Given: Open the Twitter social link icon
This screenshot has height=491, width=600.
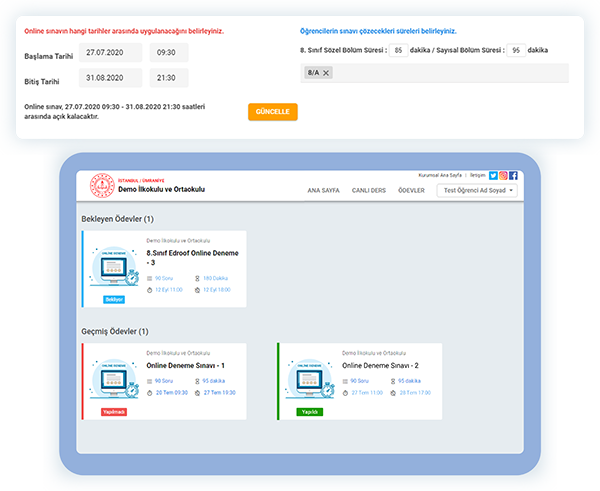Looking at the screenshot, I should tap(493, 175).
